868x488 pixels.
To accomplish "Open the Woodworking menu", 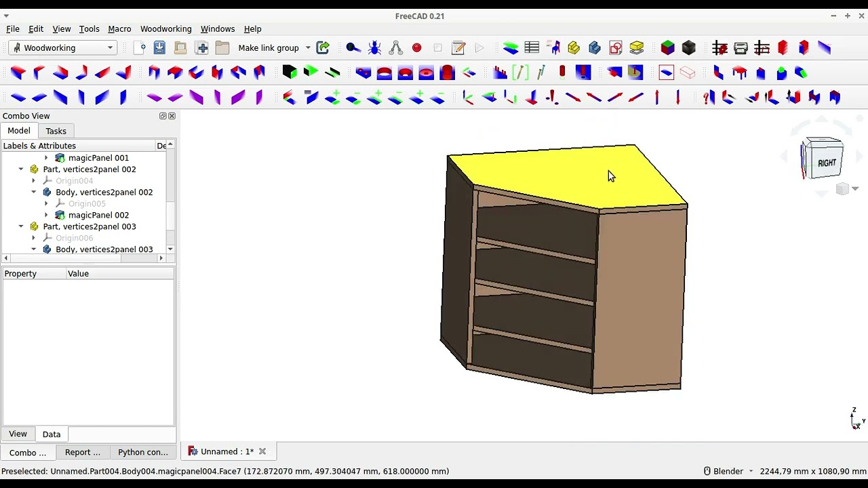I will [x=166, y=29].
